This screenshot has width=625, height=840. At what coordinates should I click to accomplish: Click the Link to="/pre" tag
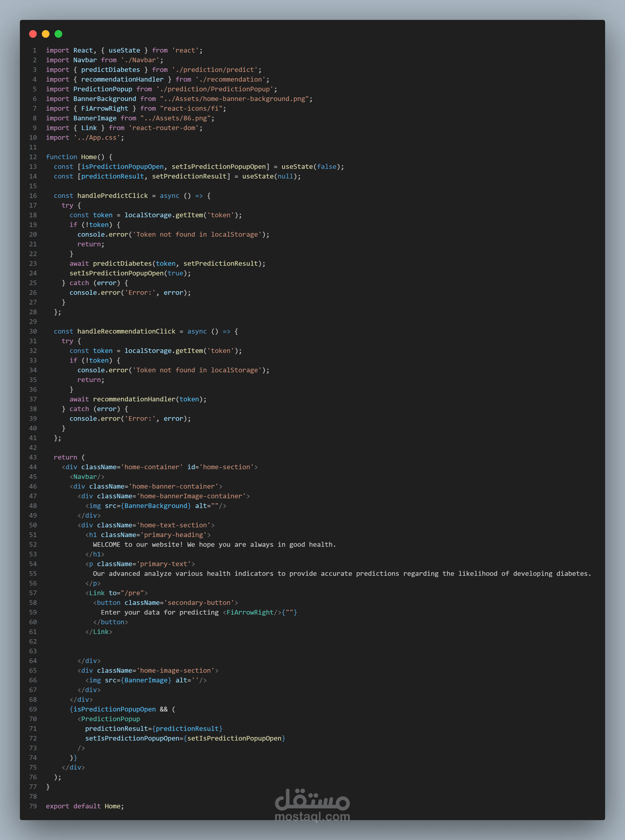[117, 593]
